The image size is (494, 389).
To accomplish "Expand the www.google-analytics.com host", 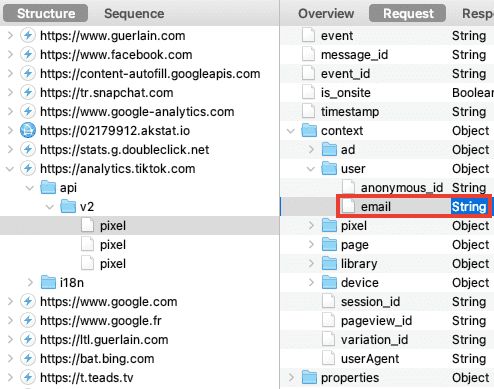I will pos(10,111).
